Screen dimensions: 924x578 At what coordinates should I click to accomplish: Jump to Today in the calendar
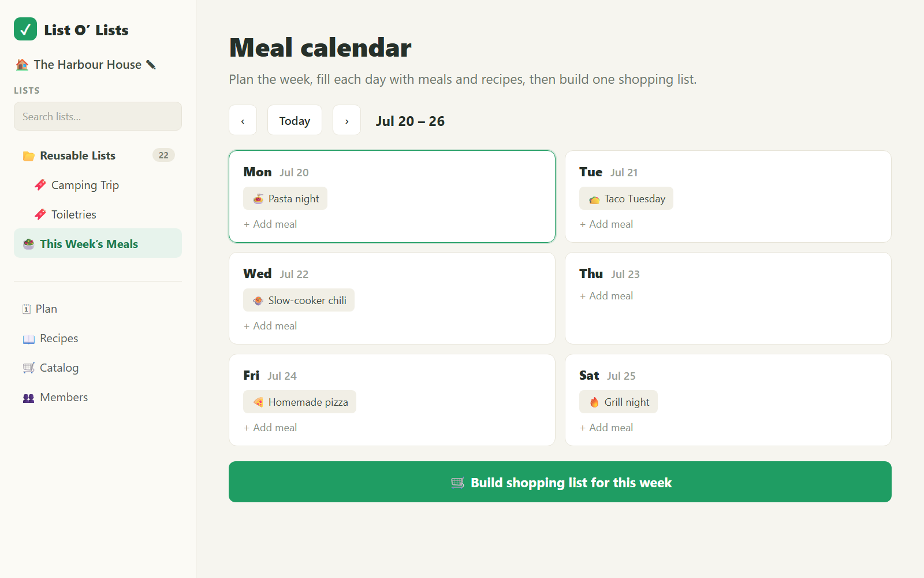pos(295,120)
